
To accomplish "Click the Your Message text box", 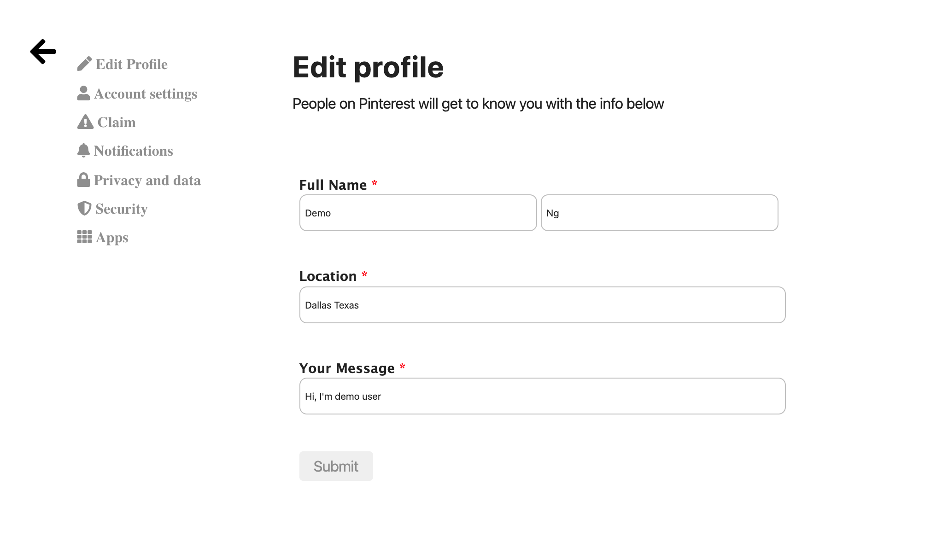I will (x=542, y=396).
